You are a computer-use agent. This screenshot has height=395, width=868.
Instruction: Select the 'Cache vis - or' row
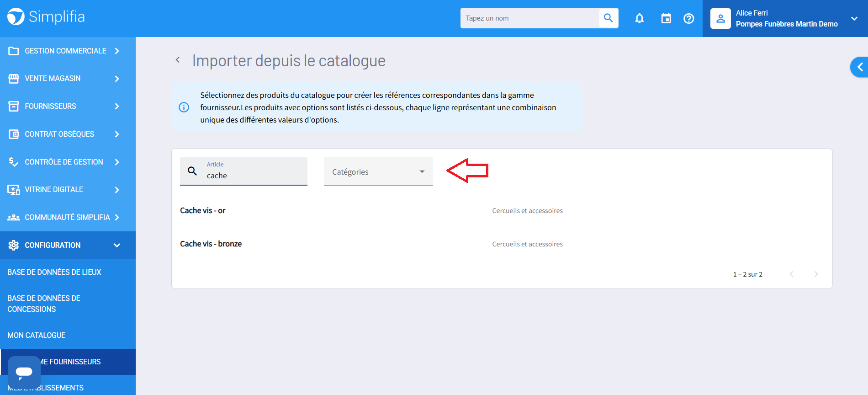click(502, 210)
